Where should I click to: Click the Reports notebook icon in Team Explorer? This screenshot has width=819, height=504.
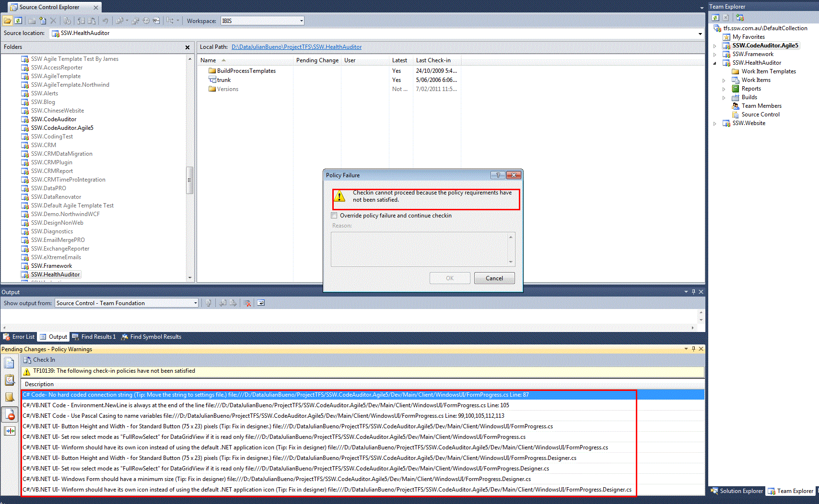[x=735, y=89]
